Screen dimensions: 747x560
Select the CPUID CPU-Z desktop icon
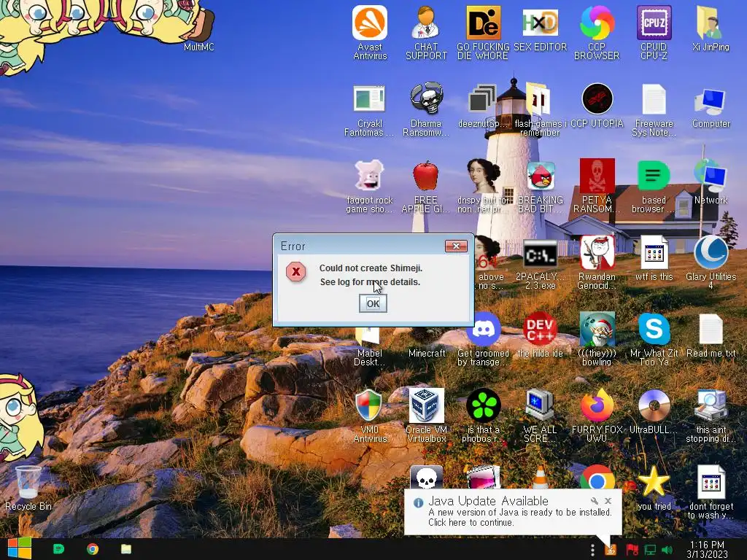point(654,33)
